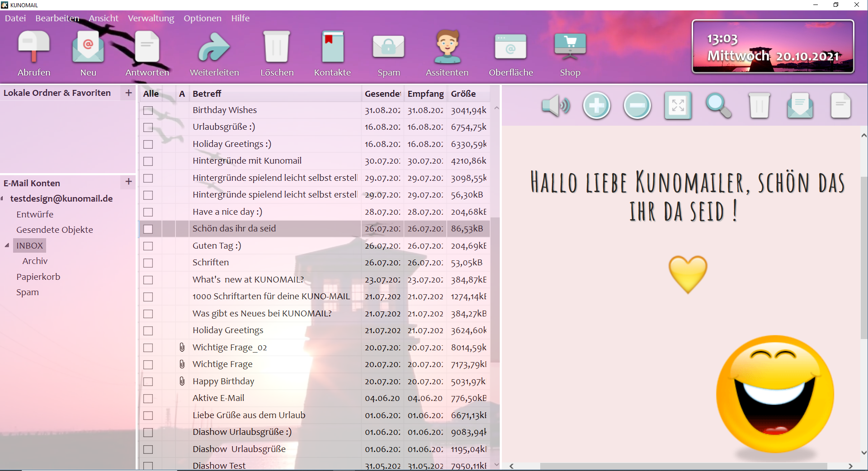This screenshot has height=471, width=868.
Task: Delete mail via the Löschen trash icon
Action: pyautogui.click(x=277, y=47)
